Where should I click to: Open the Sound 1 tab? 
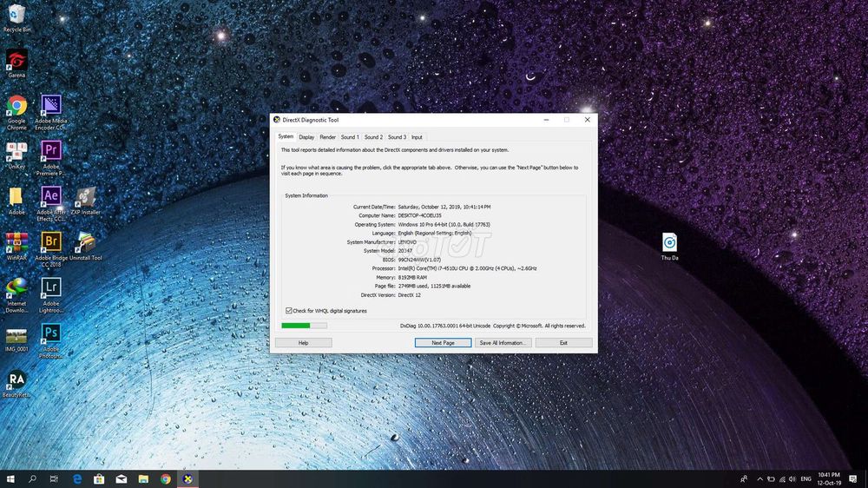(x=350, y=137)
